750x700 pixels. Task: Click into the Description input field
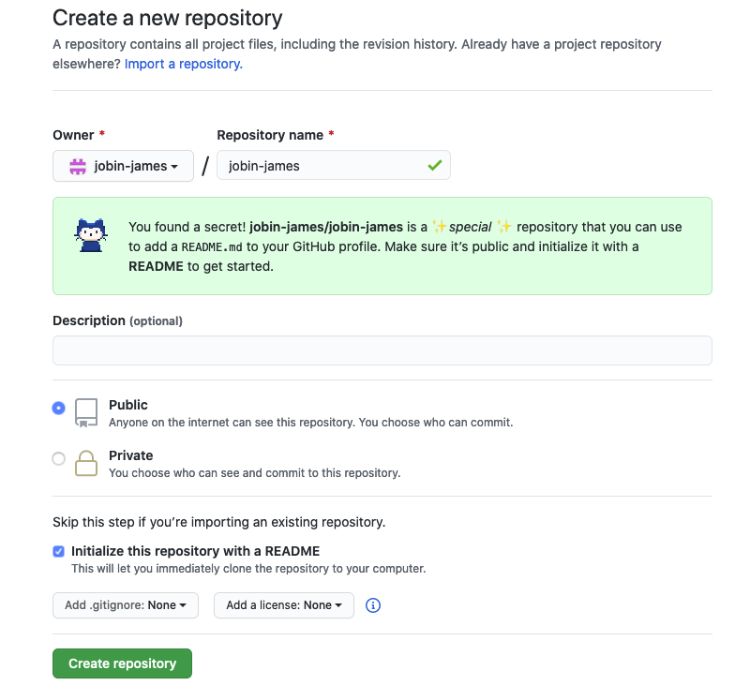[x=382, y=350]
